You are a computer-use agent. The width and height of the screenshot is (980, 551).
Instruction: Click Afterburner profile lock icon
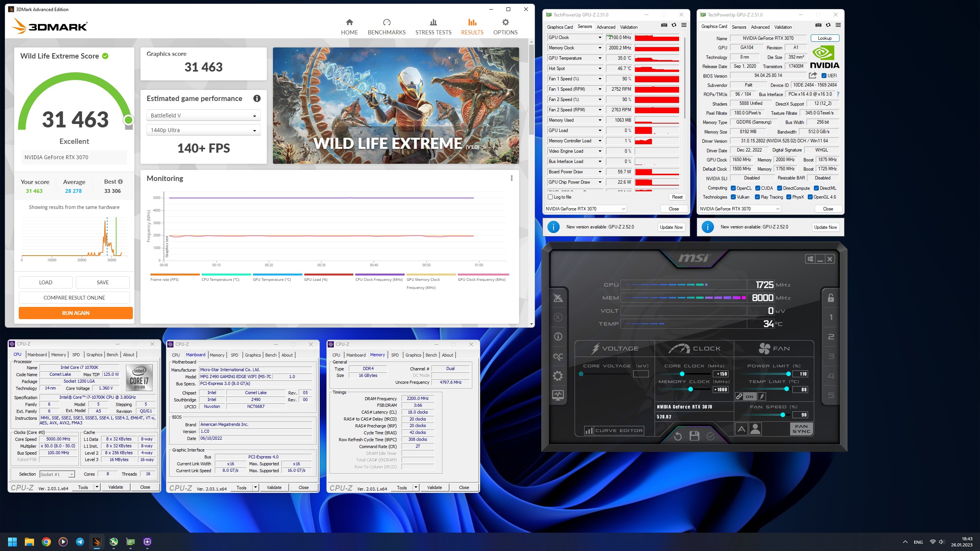click(831, 298)
